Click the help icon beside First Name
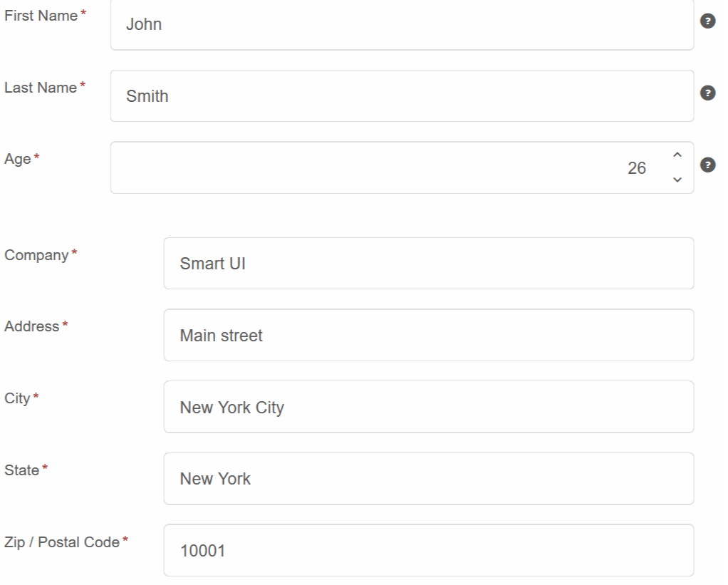Image resolution: width=728 pixels, height=585 pixels. [x=707, y=21]
